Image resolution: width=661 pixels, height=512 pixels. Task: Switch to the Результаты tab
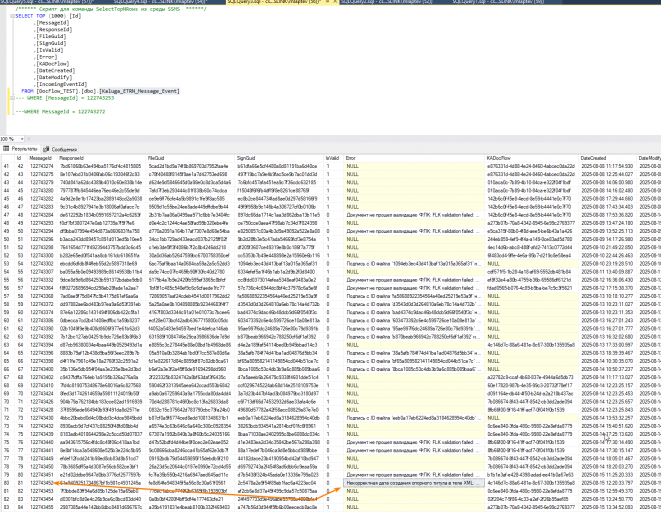(21, 149)
